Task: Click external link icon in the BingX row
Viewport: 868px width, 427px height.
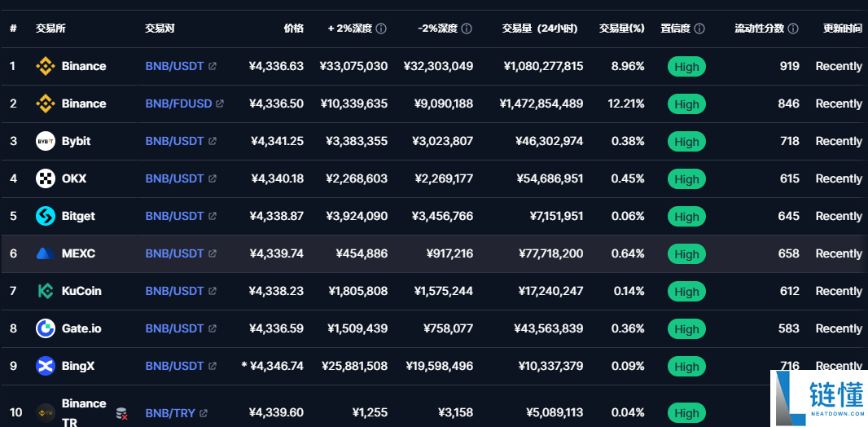Action: (212, 366)
